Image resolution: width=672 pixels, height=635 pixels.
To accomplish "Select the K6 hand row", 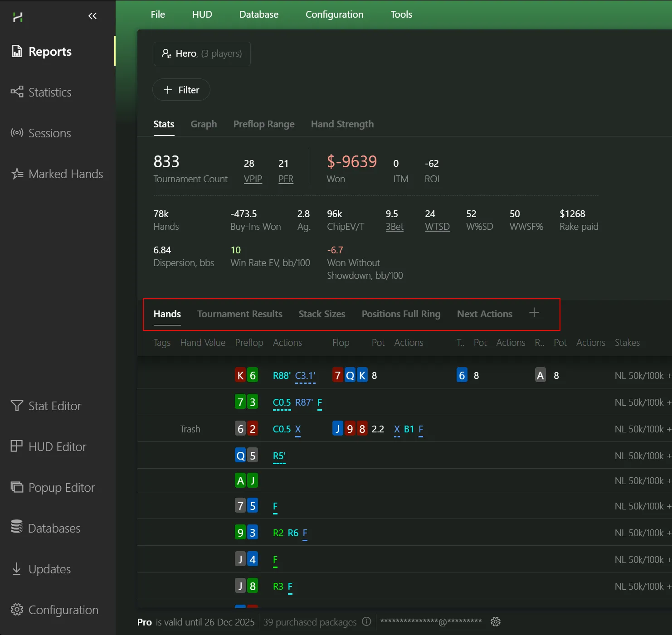I will coord(246,375).
